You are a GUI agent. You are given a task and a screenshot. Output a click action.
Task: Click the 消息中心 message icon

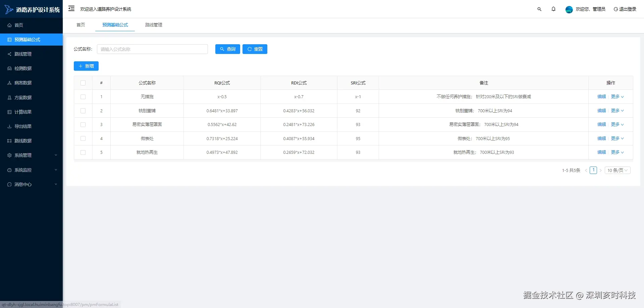point(9,184)
